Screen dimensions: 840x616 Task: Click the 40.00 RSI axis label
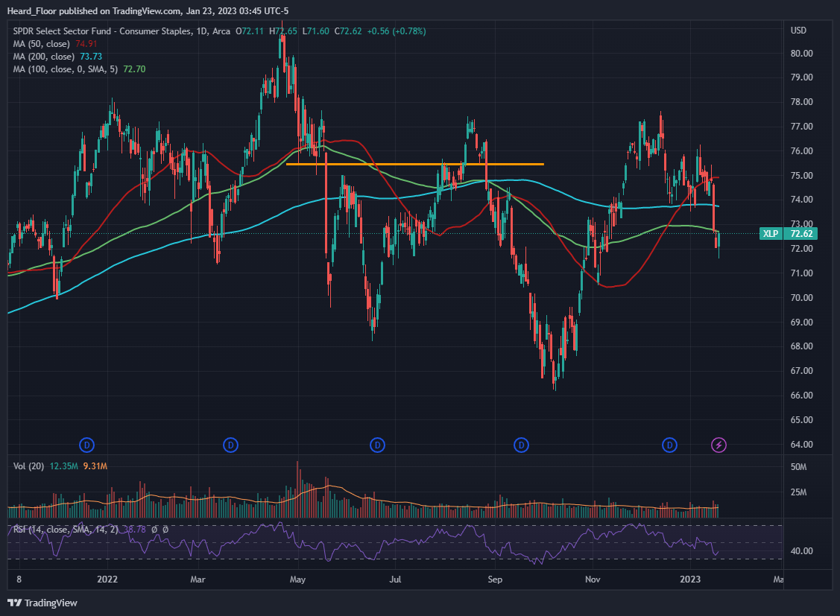tap(801, 550)
